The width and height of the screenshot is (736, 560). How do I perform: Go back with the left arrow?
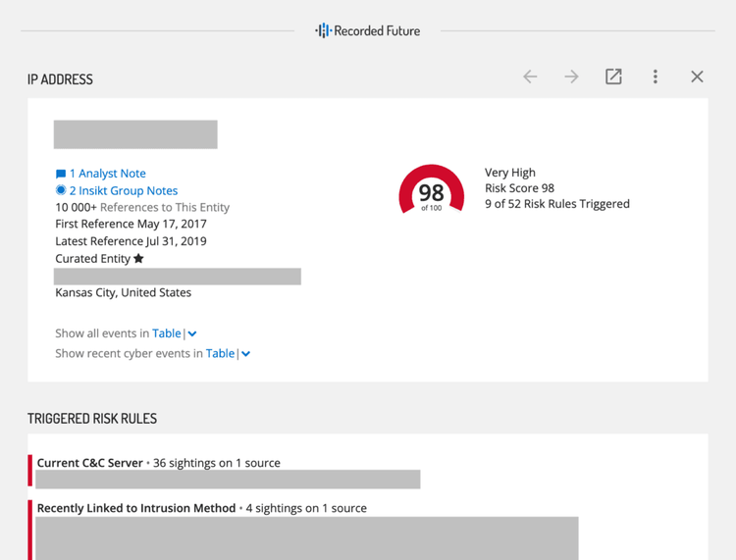coord(530,76)
